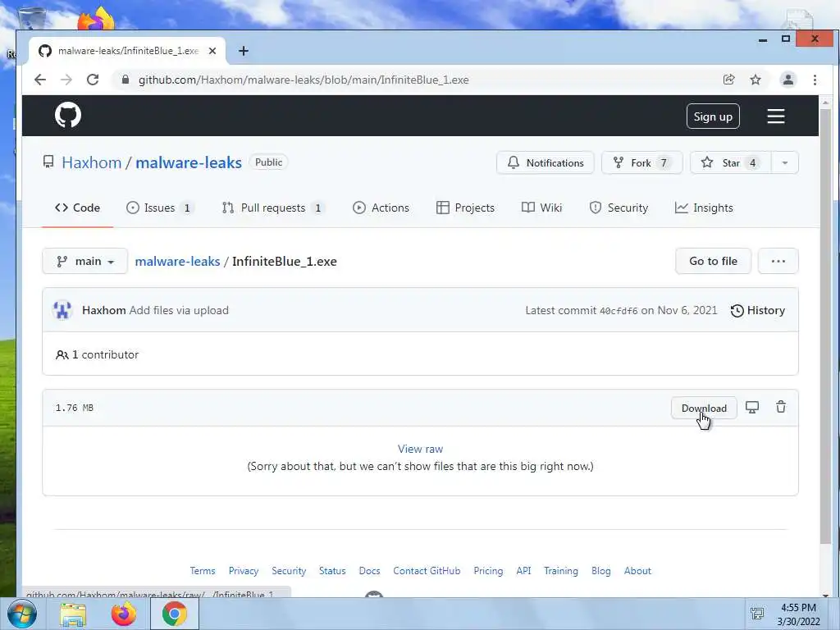Open a new tab with the plus icon

(x=243, y=51)
